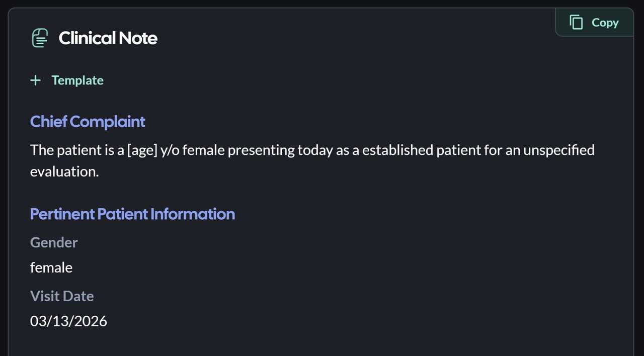Image resolution: width=644 pixels, height=356 pixels.
Task: Open the Template option
Action: point(66,80)
